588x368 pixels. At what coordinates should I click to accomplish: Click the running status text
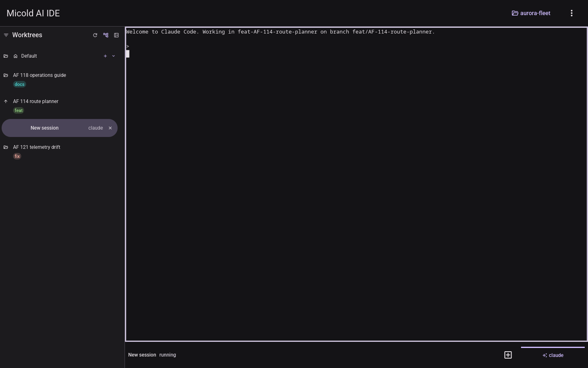tap(167, 355)
